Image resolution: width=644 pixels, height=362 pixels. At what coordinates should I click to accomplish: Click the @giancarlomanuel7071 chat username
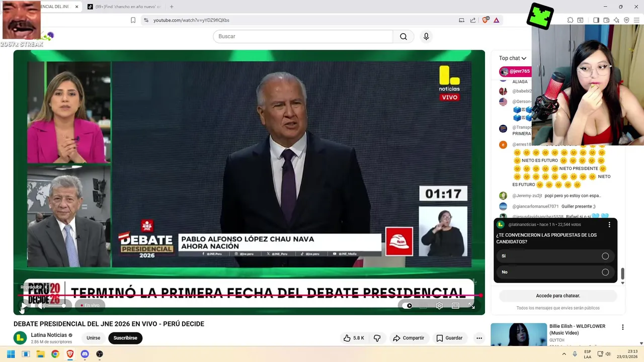[x=535, y=206]
